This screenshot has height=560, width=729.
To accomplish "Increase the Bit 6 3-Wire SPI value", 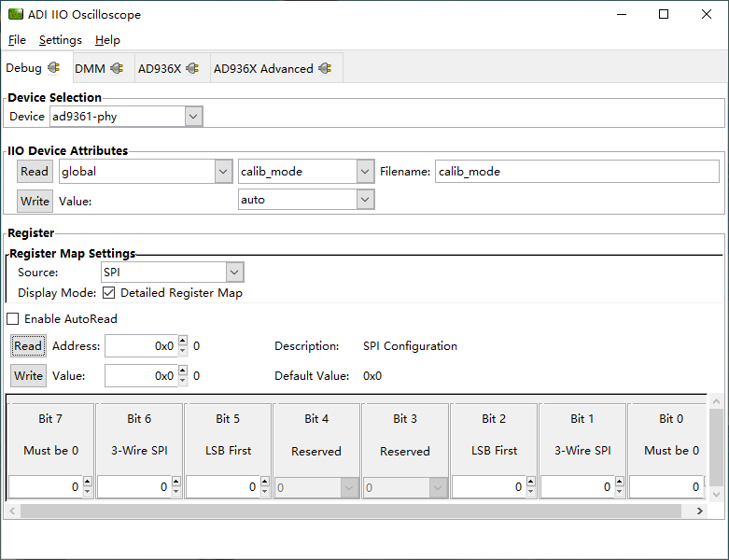I will [176, 482].
